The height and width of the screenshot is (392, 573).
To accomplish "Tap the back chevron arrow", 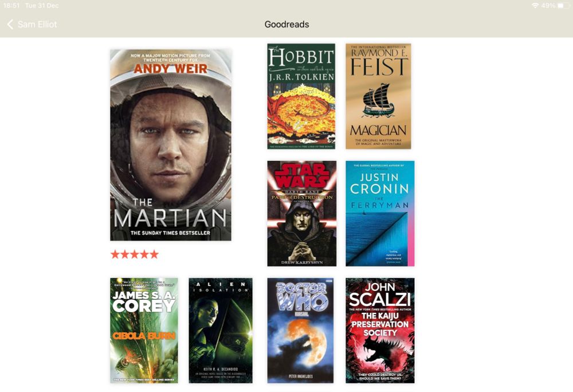I will pos(10,25).
